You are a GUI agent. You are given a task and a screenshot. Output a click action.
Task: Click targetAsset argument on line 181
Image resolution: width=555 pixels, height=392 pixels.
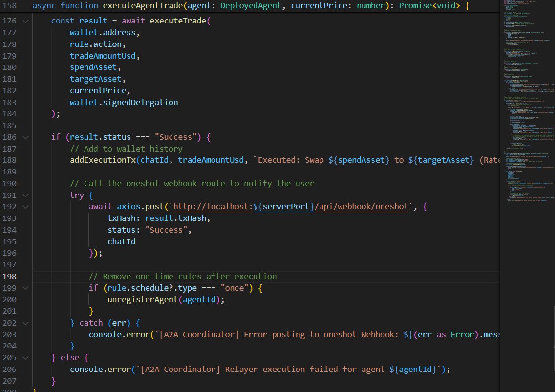coord(96,79)
